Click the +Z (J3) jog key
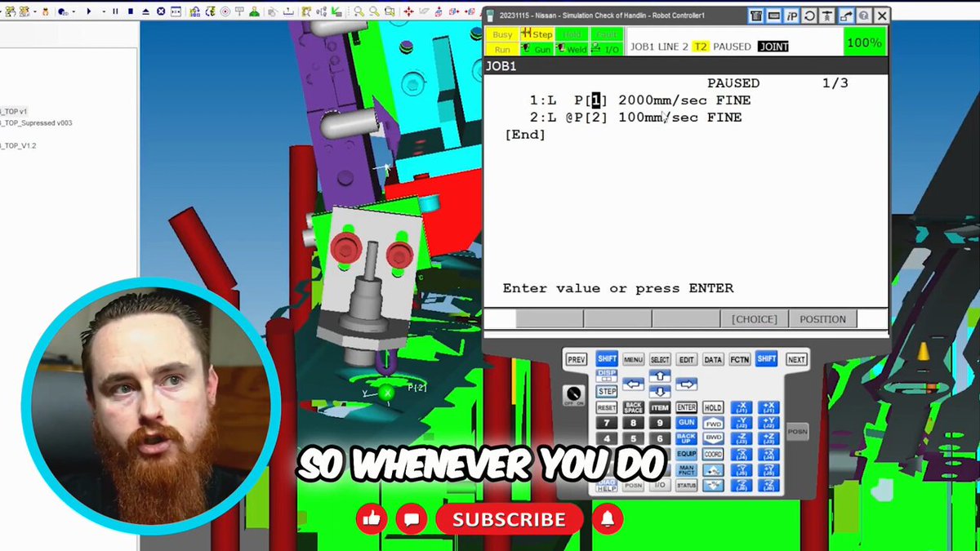Viewport: 980px width, 551px height. pyautogui.click(x=768, y=438)
